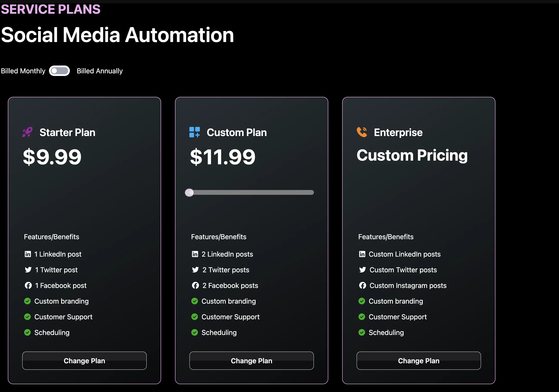The width and height of the screenshot is (559, 392).
Task: Click the Custom Plan pricing slider handle
Action: tap(189, 192)
